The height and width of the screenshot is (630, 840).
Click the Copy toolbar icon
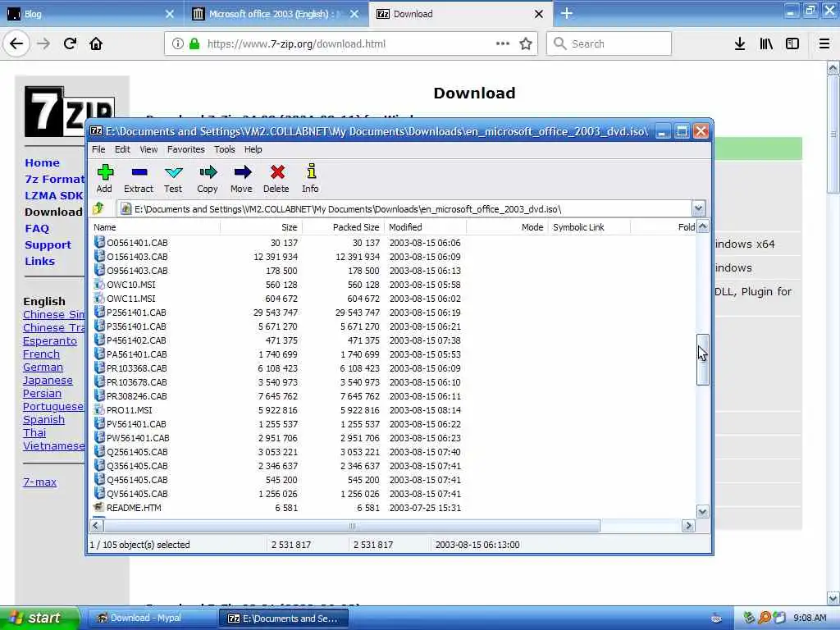208,172
